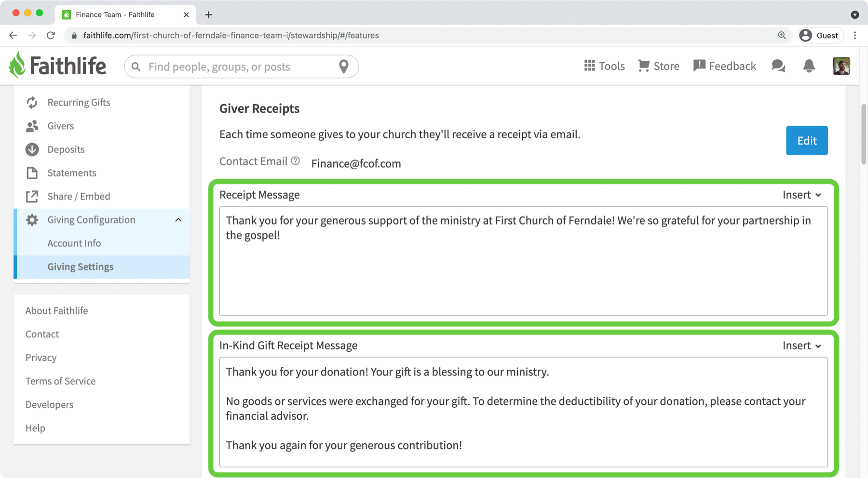
Task: Reload the page
Action: pos(51,35)
